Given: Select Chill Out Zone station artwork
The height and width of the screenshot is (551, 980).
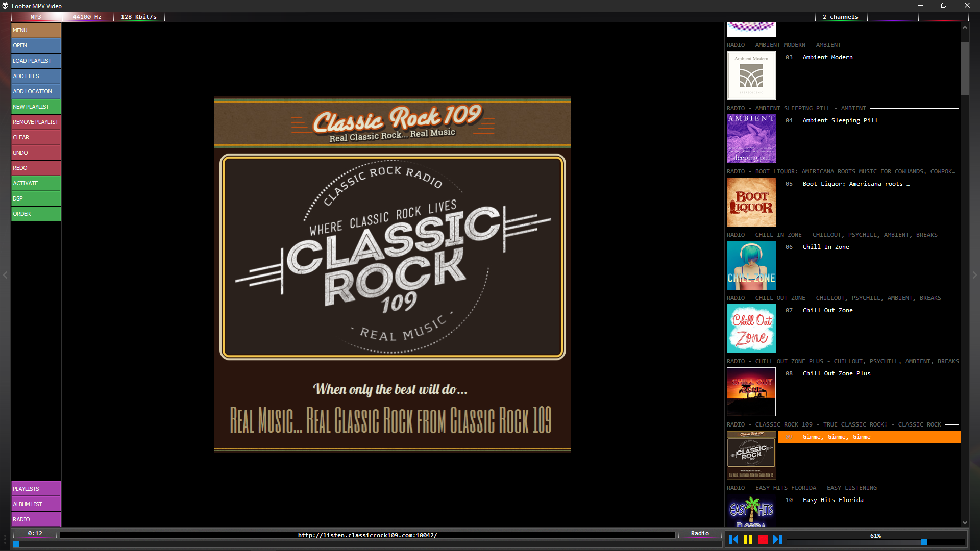Looking at the screenshot, I should tap(751, 329).
